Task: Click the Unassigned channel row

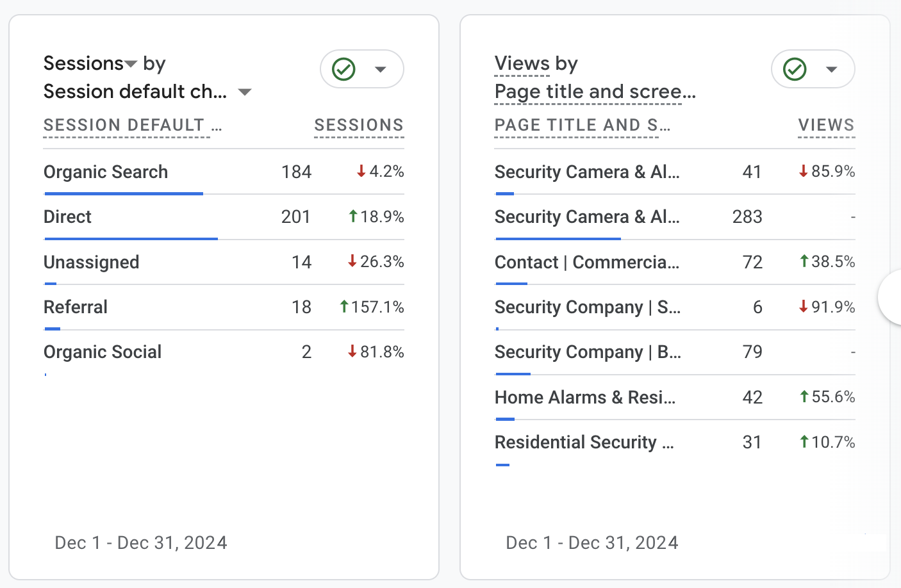Action: pyautogui.click(x=92, y=263)
